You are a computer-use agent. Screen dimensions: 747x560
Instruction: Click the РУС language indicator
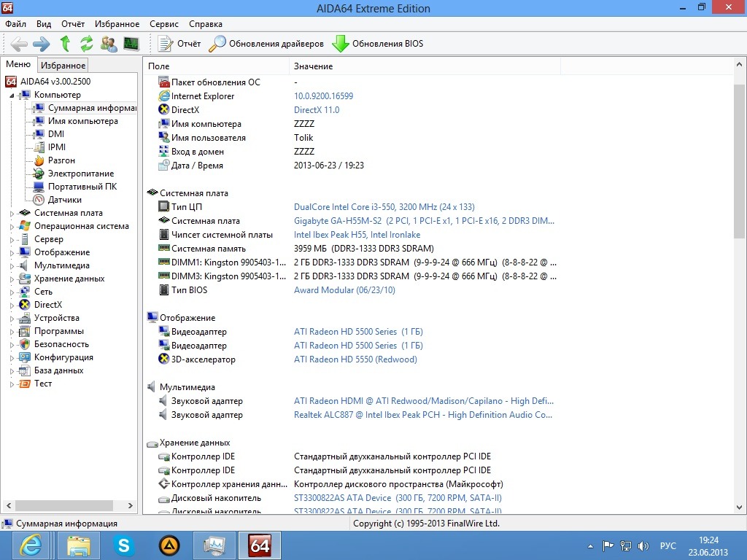pyautogui.click(x=668, y=546)
